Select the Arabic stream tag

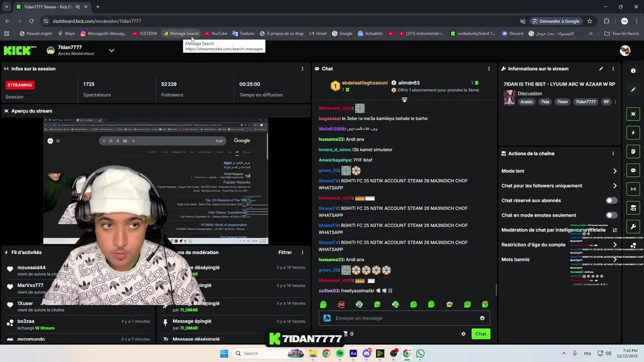click(x=527, y=102)
